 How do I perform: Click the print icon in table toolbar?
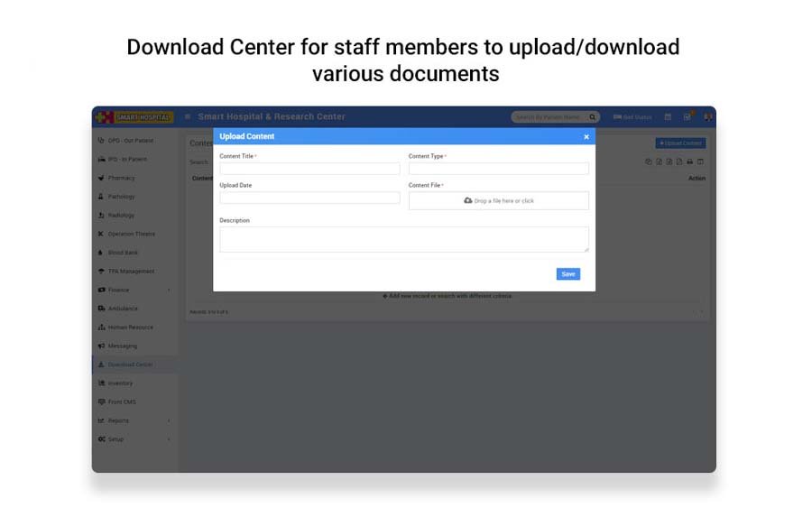click(x=689, y=161)
